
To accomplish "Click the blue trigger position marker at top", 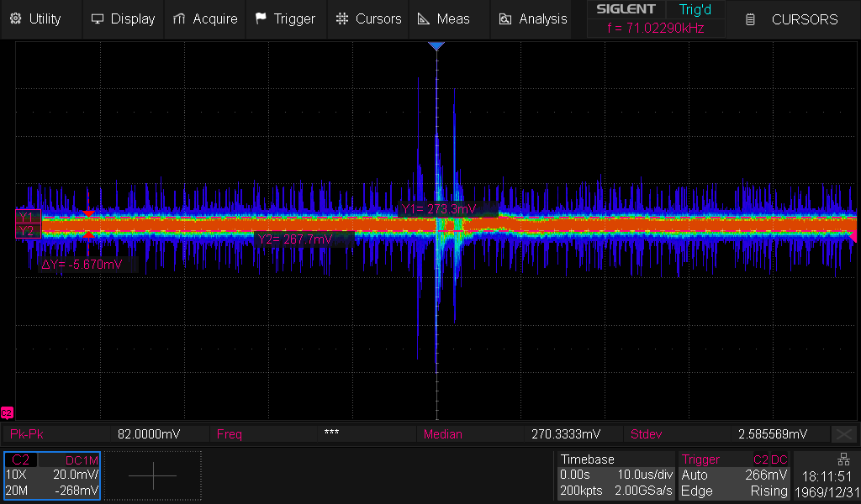I will point(436,46).
